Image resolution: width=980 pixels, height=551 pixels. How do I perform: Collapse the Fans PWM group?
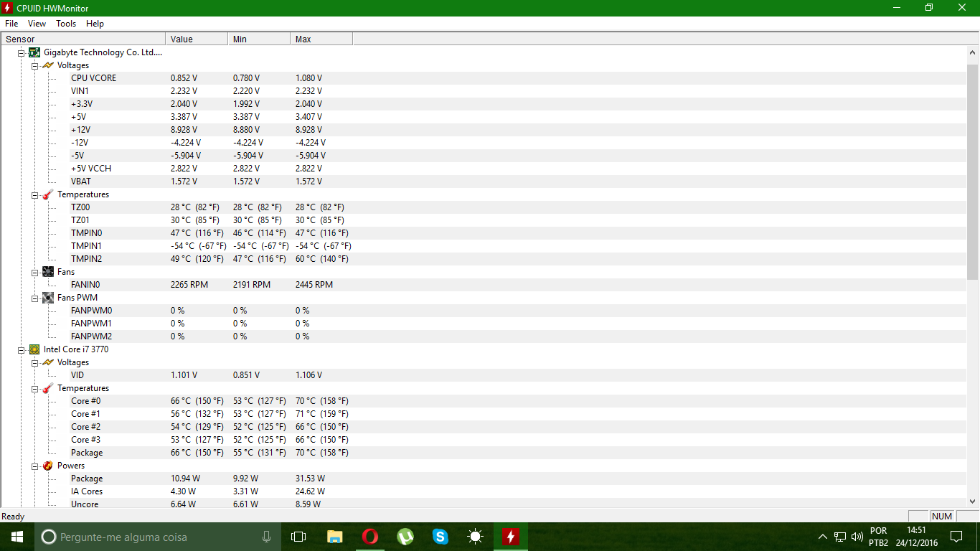(x=35, y=298)
